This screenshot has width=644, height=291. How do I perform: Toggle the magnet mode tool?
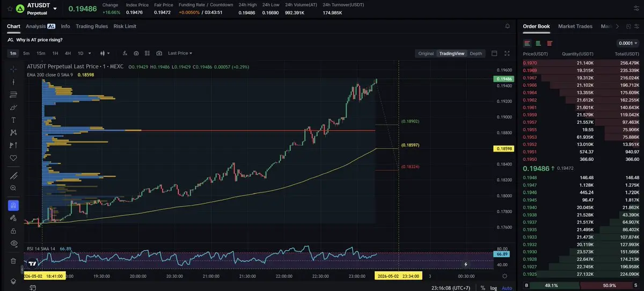(x=13, y=205)
